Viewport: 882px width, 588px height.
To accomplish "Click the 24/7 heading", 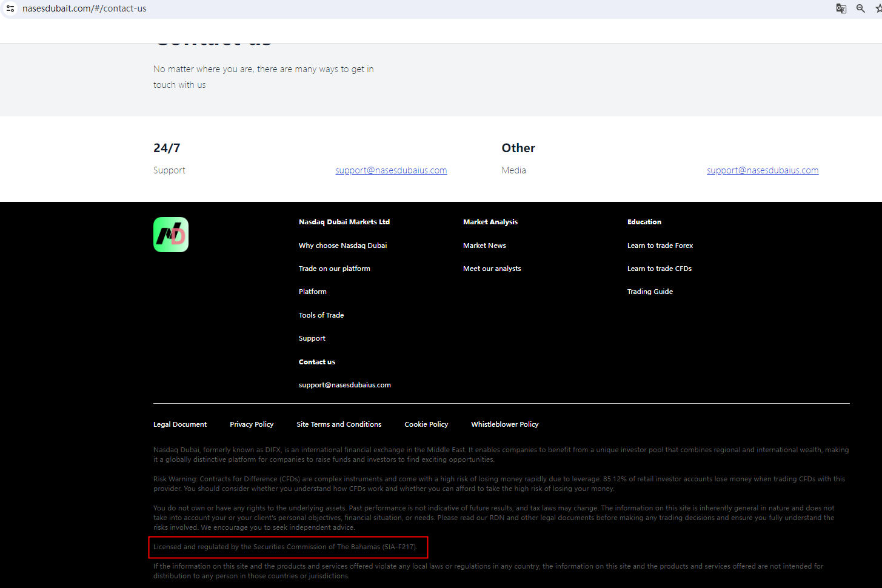I will [x=167, y=148].
